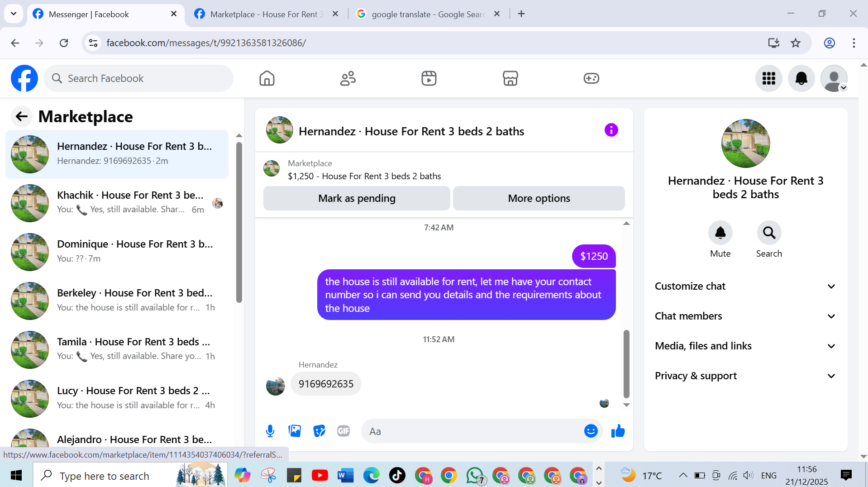Open account profile picture menu

834,78
